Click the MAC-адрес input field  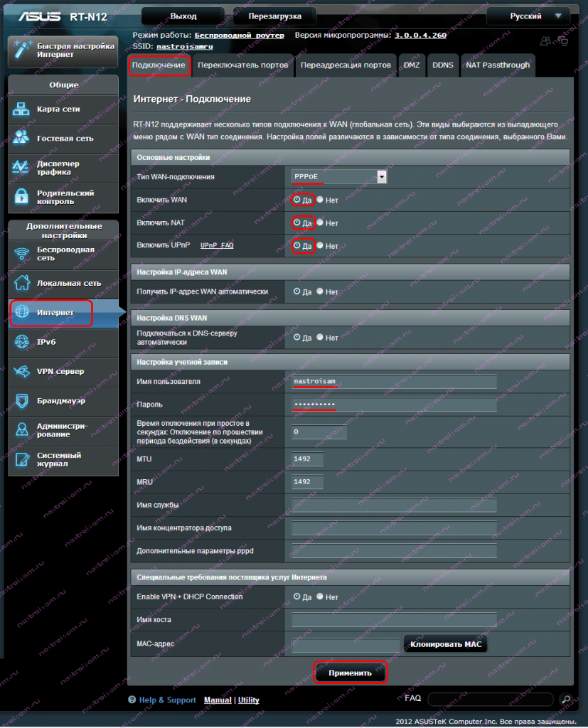346,644
